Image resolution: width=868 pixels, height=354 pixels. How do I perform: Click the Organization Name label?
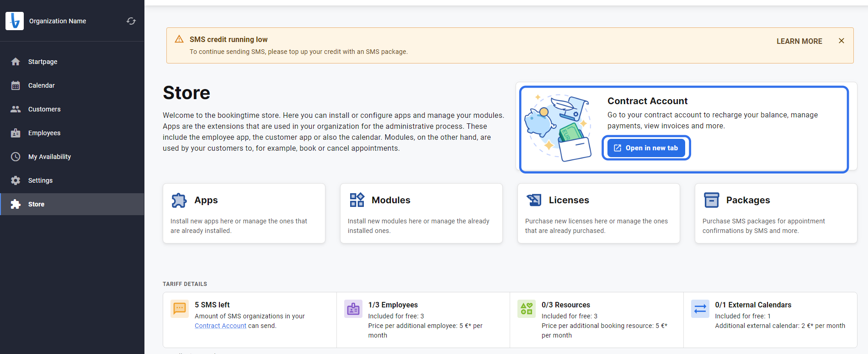pyautogui.click(x=58, y=21)
